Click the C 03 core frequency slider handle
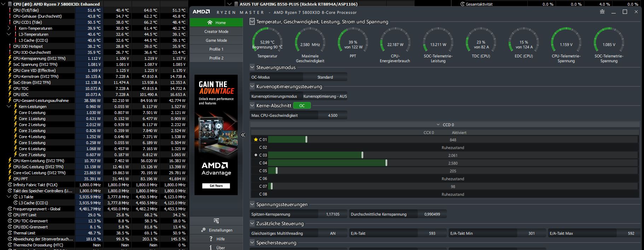The image size is (644, 250). coord(362,155)
